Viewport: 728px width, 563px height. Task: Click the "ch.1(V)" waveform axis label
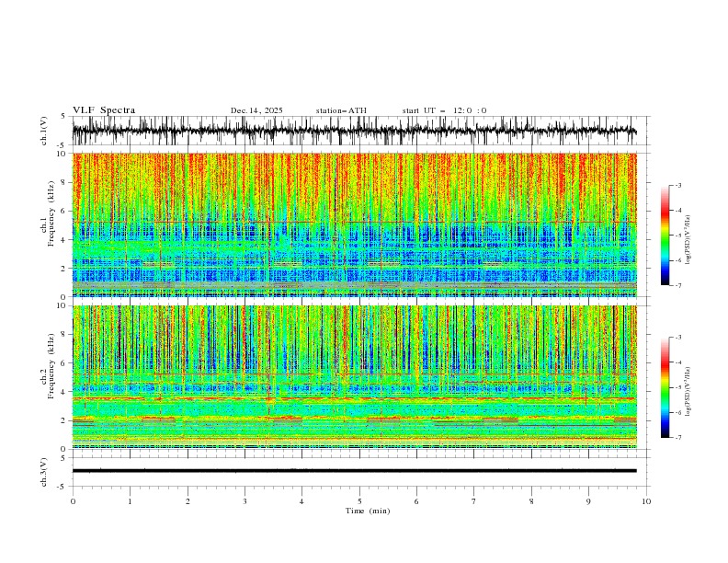point(44,131)
